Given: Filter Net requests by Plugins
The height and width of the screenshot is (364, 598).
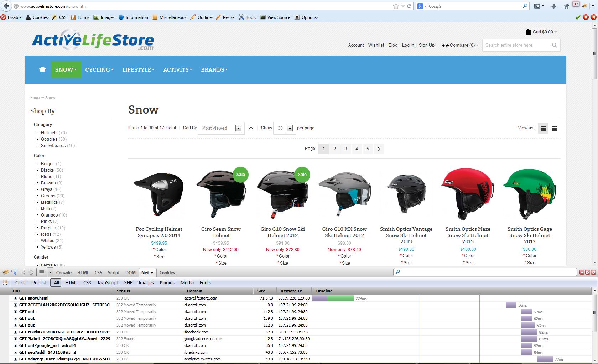Looking at the screenshot, I should pyautogui.click(x=167, y=283).
